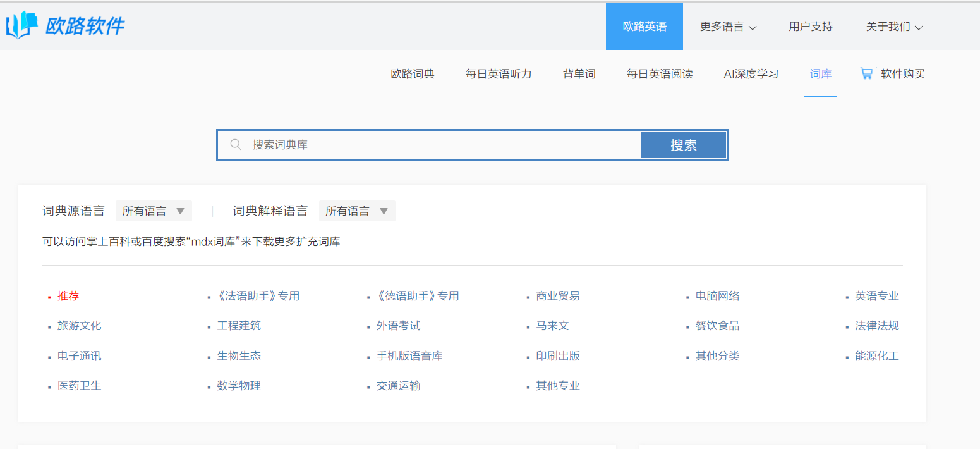The height and width of the screenshot is (449, 980).
Task: Open the 电脑网络 category
Action: pos(718,296)
